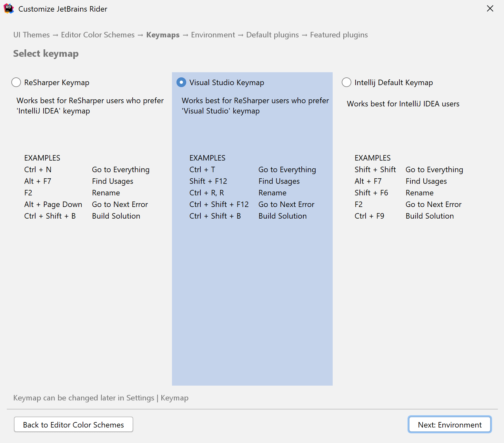Viewport: 504px width, 443px height.
Task: Navigate to Editor Color Schemes step
Action: 97,35
